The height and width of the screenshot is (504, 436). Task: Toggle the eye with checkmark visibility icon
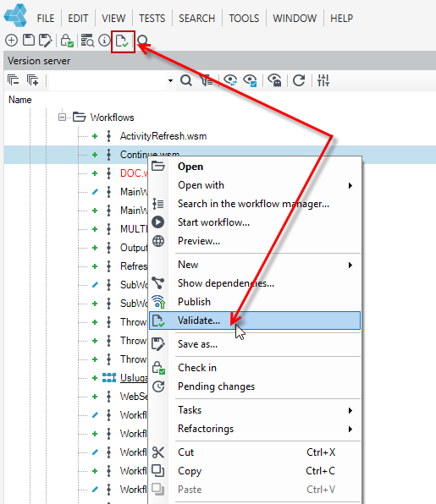pyautogui.click(x=251, y=80)
